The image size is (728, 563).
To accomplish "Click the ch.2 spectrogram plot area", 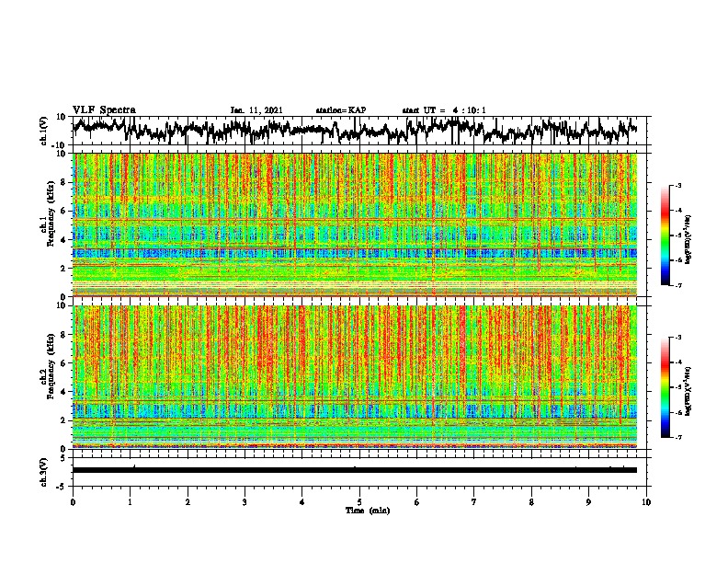I will point(355,377).
